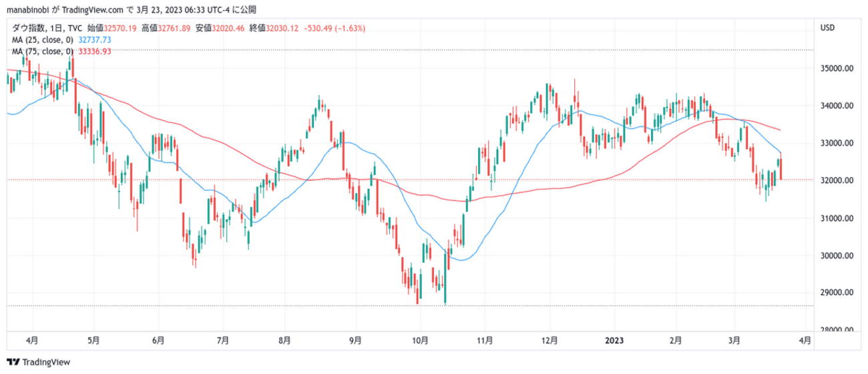Viewport: 868px width, 374px height.
Task: Open the TradingView.com link in the header
Action: coord(95,10)
